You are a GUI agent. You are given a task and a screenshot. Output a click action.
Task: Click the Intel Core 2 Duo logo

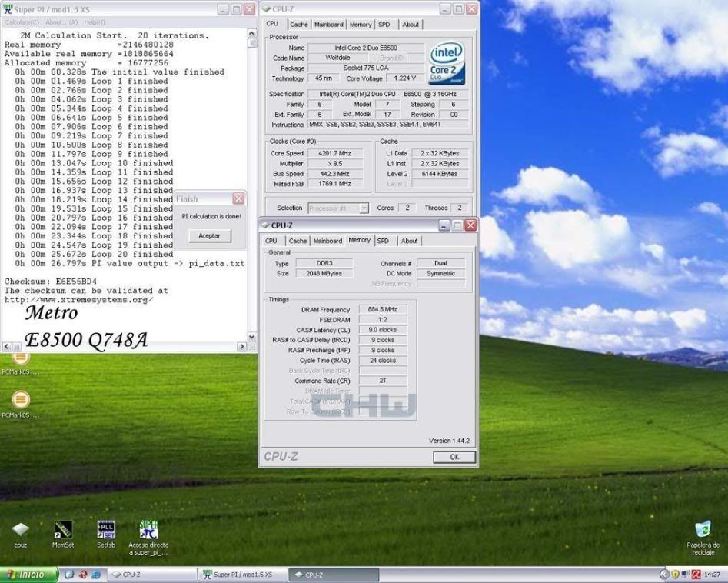[x=446, y=63]
